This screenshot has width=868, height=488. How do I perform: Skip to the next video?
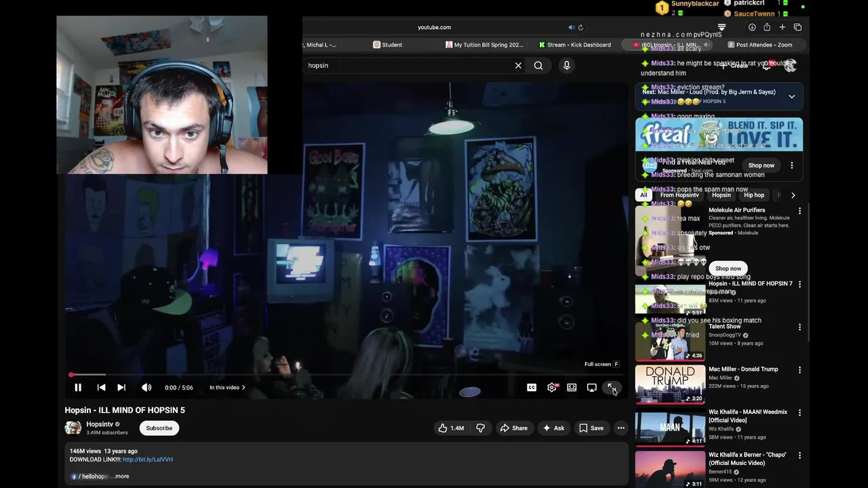tap(121, 388)
